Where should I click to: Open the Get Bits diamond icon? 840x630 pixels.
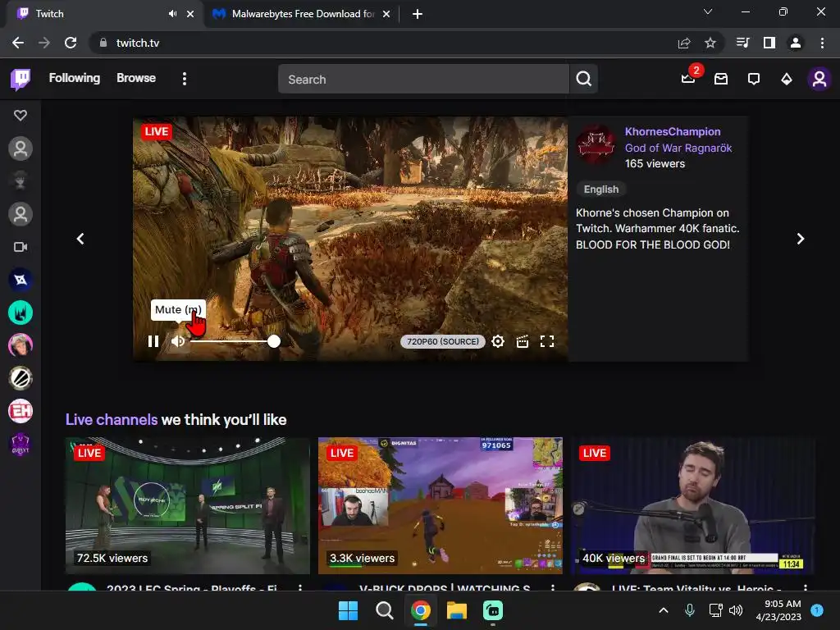click(787, 79)
